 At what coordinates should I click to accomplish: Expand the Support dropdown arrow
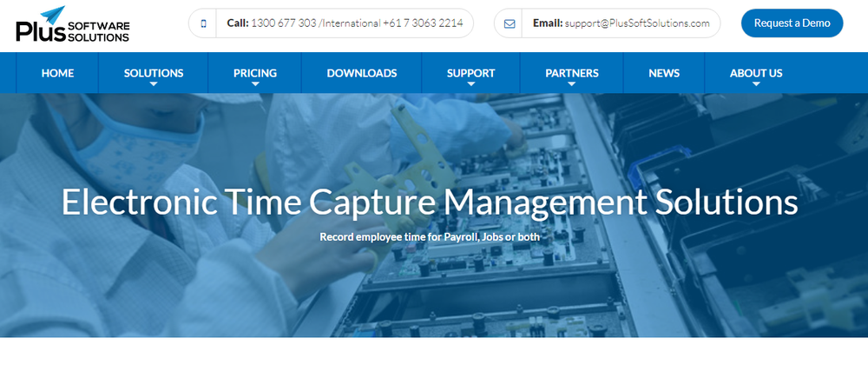click(x=470, y=85)
